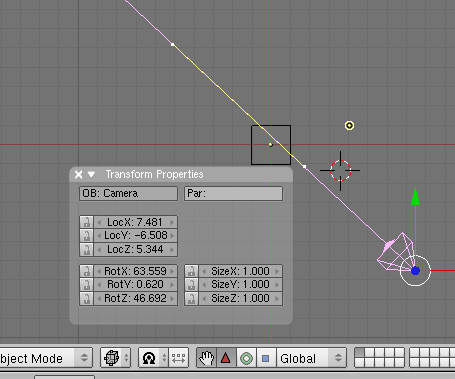Toggle the RotY lock icon

click(87, 285)
